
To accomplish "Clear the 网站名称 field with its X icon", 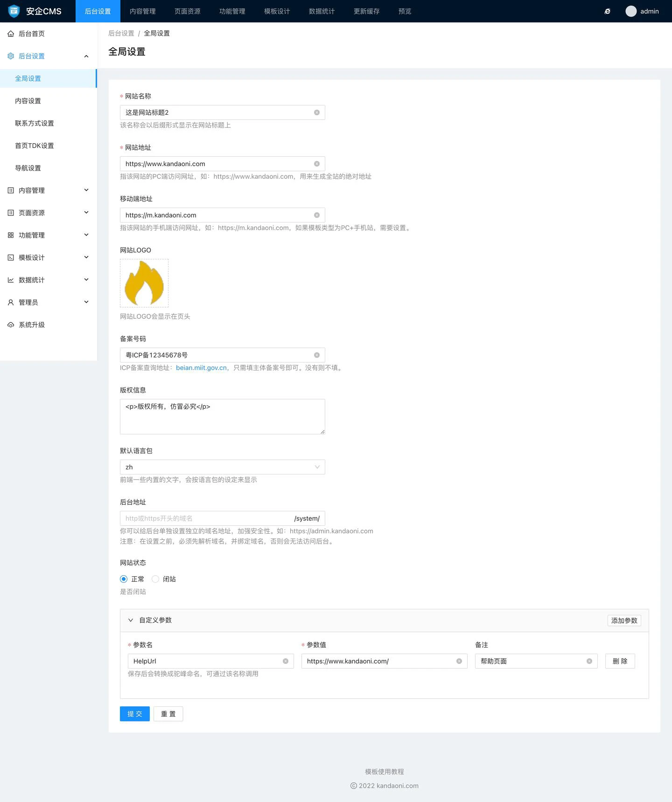I will (x=317, y=112).
